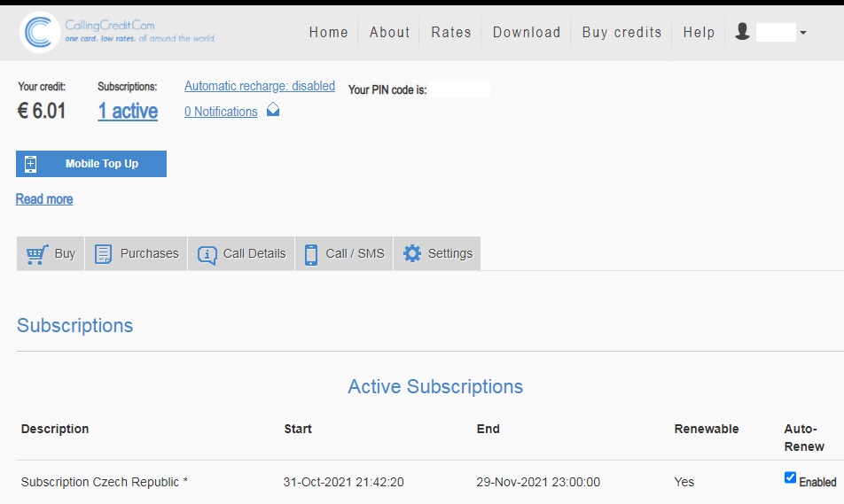Image resolution: width=844 pixels, height=504 pixels.
Task: Click the Settings gear icon
Action: (412, 253)
